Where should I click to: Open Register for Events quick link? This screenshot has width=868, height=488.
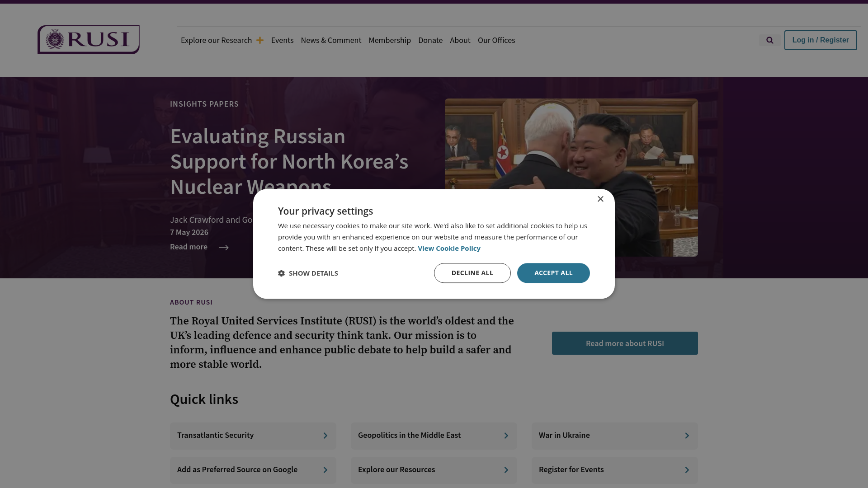pos(615,470)
